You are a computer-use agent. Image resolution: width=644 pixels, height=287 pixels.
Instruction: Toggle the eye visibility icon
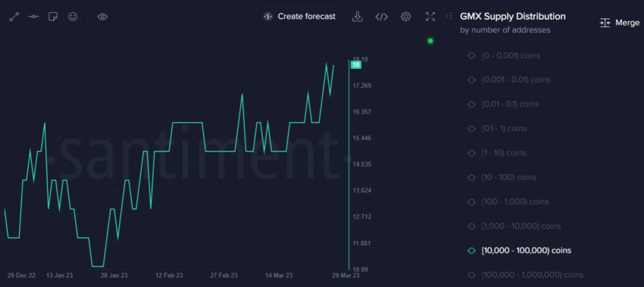point(102,17)
